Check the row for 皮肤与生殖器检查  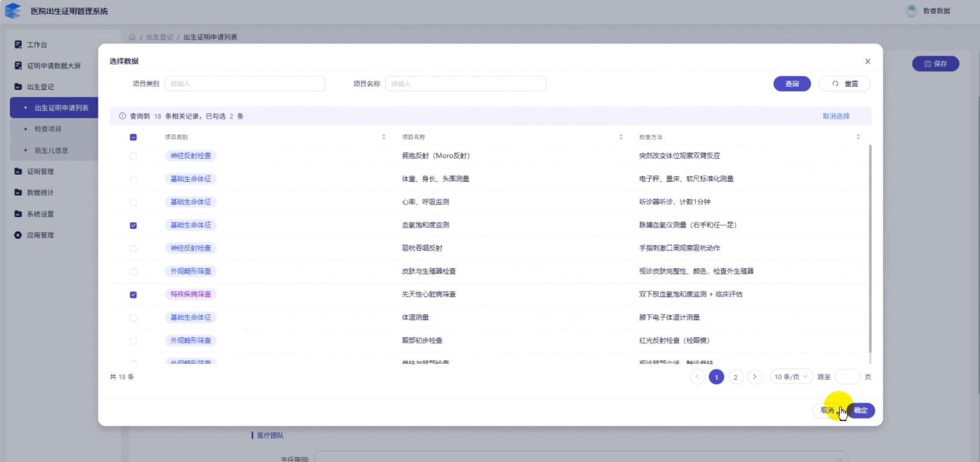(133, 271)
